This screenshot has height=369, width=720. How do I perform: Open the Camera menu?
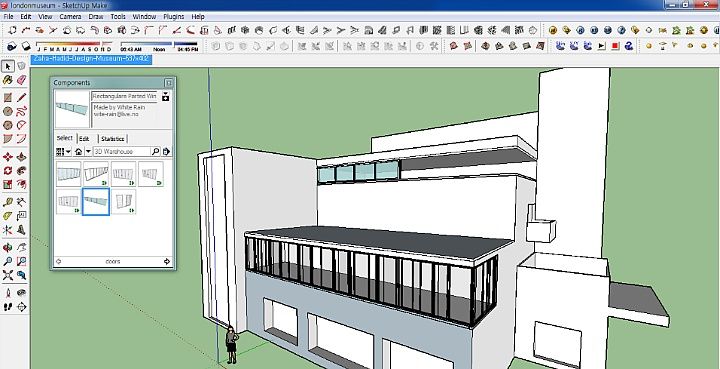click(x=70, y=17)
